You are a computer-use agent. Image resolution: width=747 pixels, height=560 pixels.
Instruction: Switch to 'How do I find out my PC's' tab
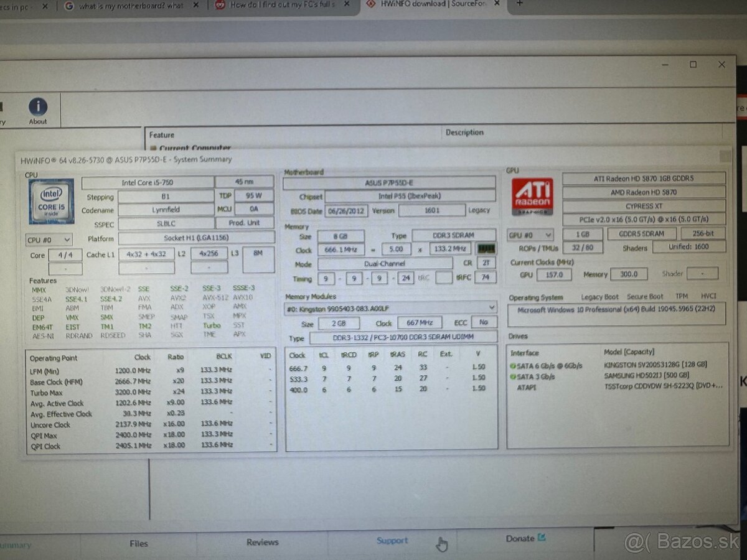(x=283, y=5)
